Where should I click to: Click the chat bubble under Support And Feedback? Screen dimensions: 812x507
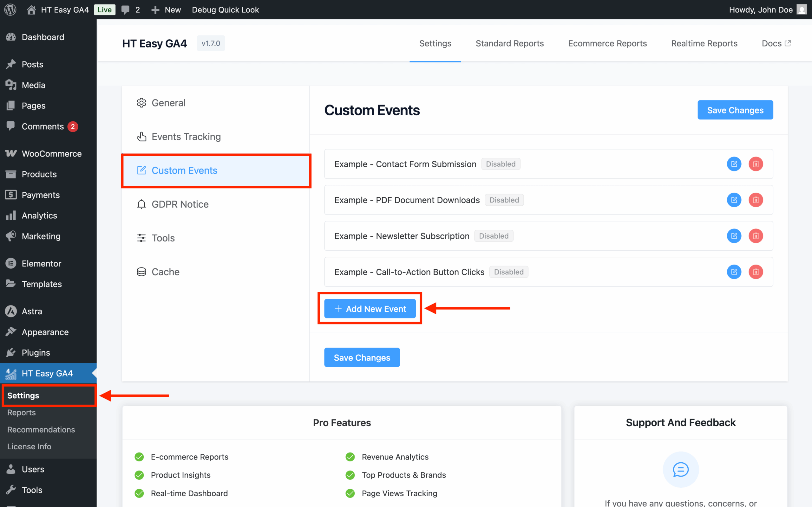click(680, 469)
